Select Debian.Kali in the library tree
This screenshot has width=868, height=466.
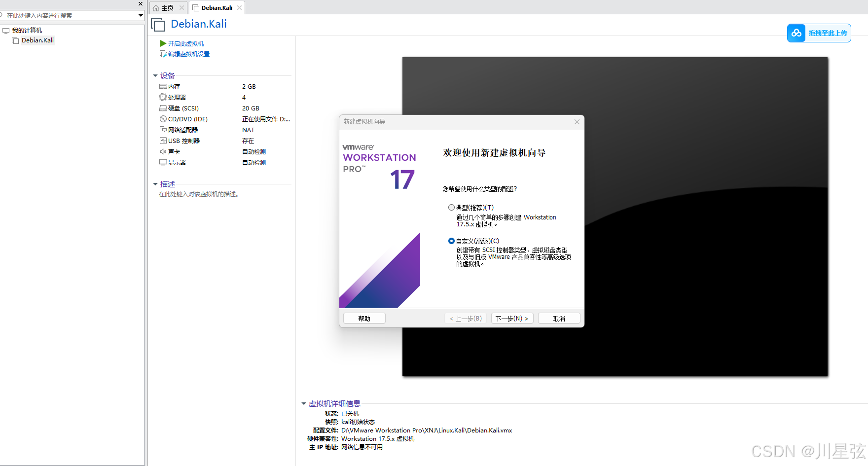tap(37, 40)
